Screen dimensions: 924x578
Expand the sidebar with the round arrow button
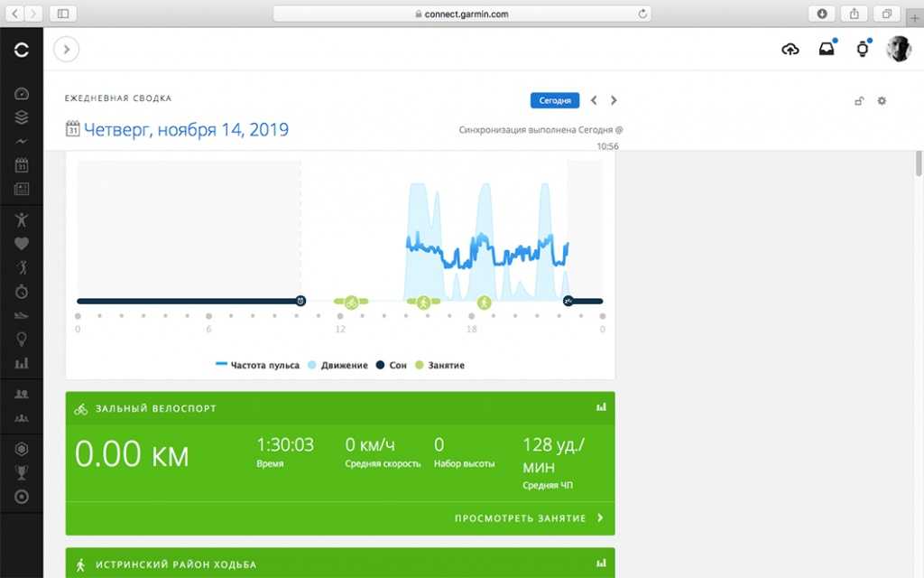(x=67, y=49)
